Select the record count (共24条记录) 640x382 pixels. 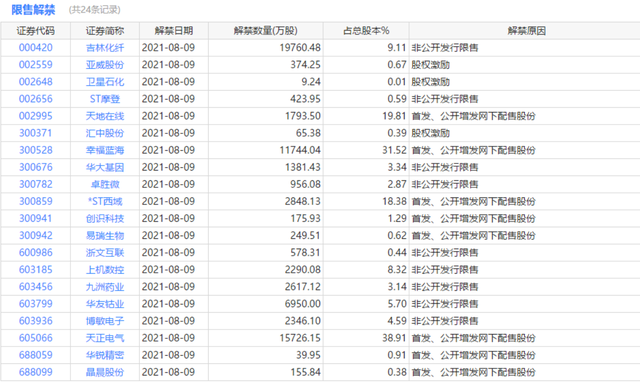point(95,10)
